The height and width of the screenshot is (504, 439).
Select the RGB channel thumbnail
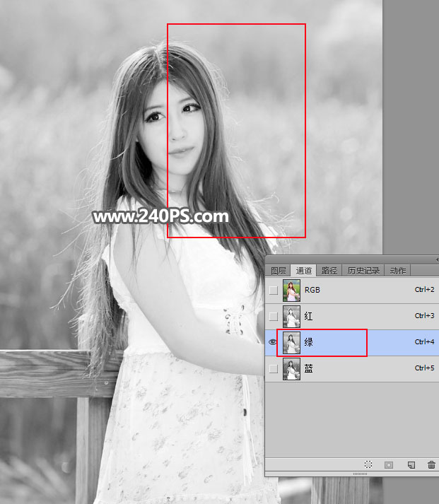(x=291, y=290)
